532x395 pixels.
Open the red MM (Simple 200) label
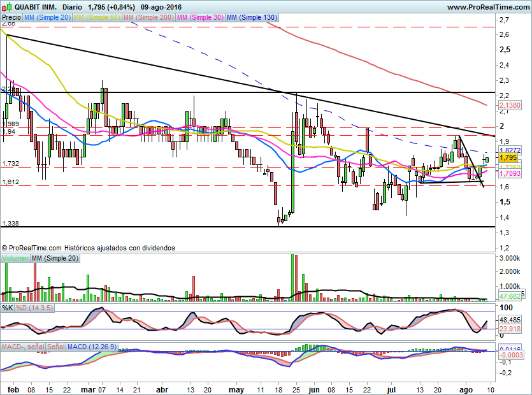click(x=148, y=17)
